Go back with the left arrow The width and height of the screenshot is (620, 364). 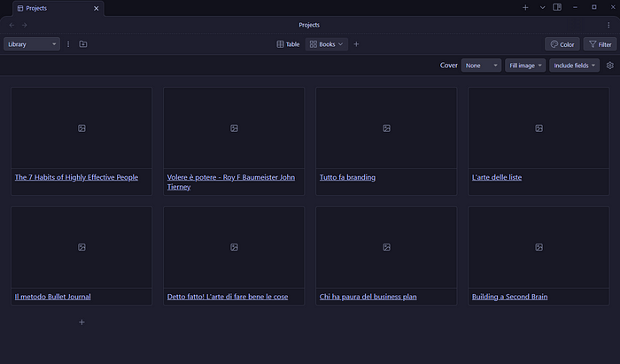pos(12,25)
